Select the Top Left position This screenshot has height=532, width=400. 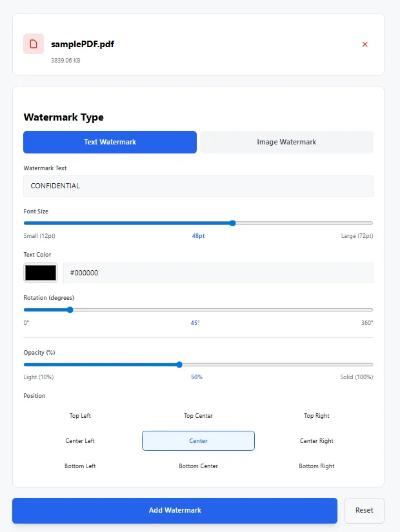80,416
